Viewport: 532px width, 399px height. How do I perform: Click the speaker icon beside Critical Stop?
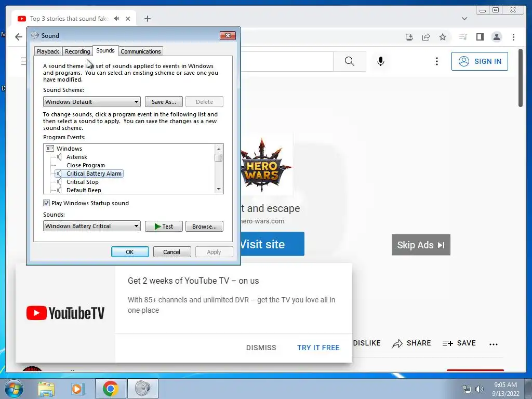[x=59, y=182]
